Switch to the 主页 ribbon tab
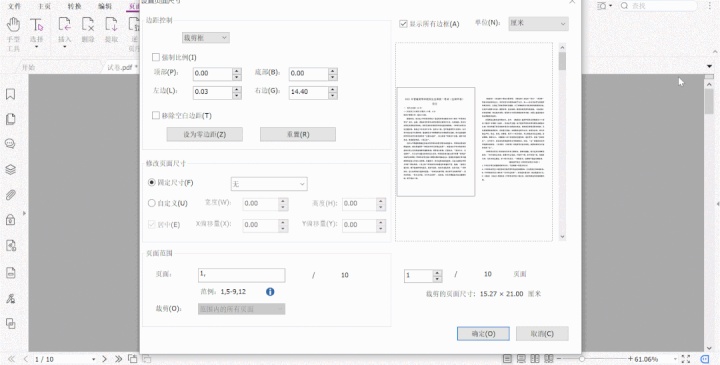Viewport: 720px width, 365px height. pos(44,6)
